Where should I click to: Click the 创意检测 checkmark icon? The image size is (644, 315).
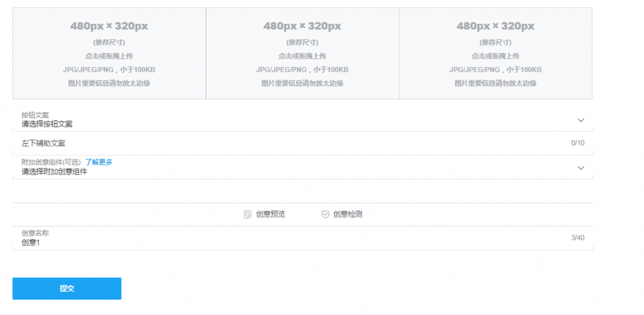325,215
